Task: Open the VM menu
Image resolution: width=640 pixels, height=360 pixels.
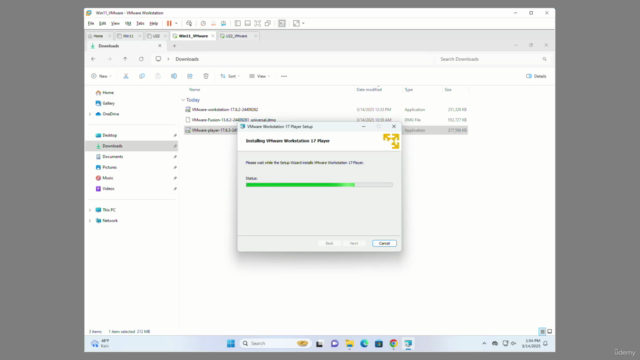Action: pyautogui.click(x=128, y=23)
